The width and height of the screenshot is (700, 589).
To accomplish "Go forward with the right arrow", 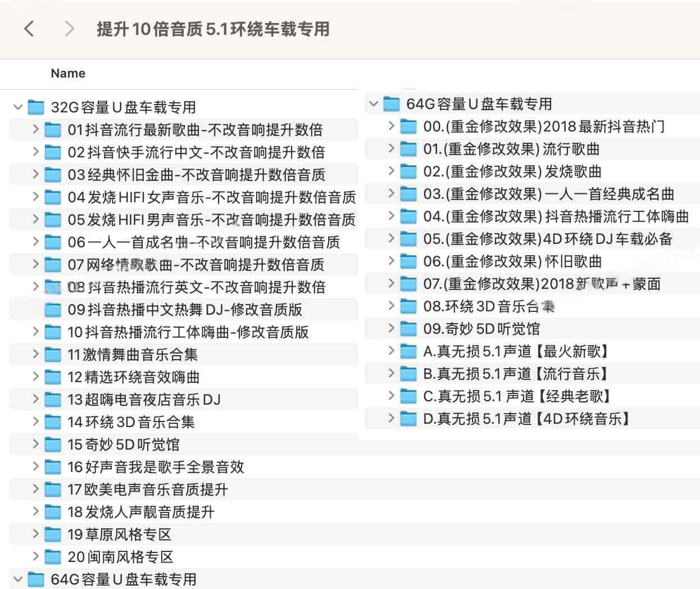I will (x=69, y=29).
